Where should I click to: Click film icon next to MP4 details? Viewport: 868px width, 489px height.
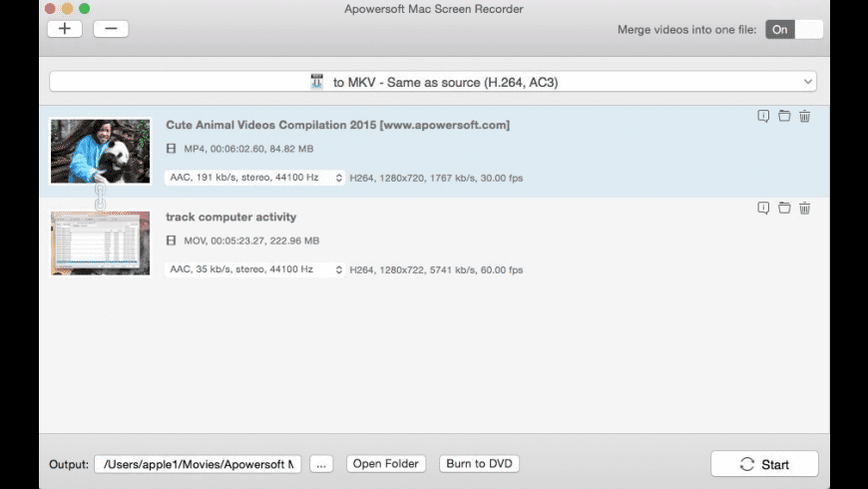171,149
